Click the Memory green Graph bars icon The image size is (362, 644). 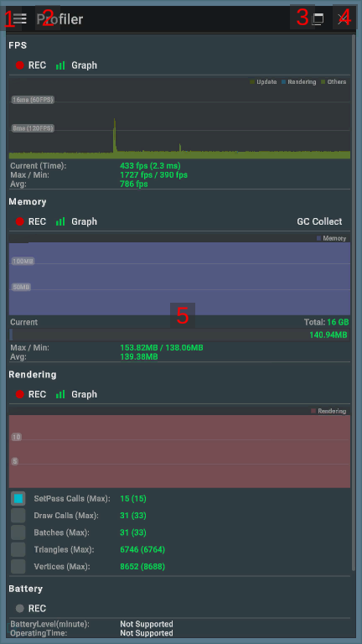click(x=60, y=221)
